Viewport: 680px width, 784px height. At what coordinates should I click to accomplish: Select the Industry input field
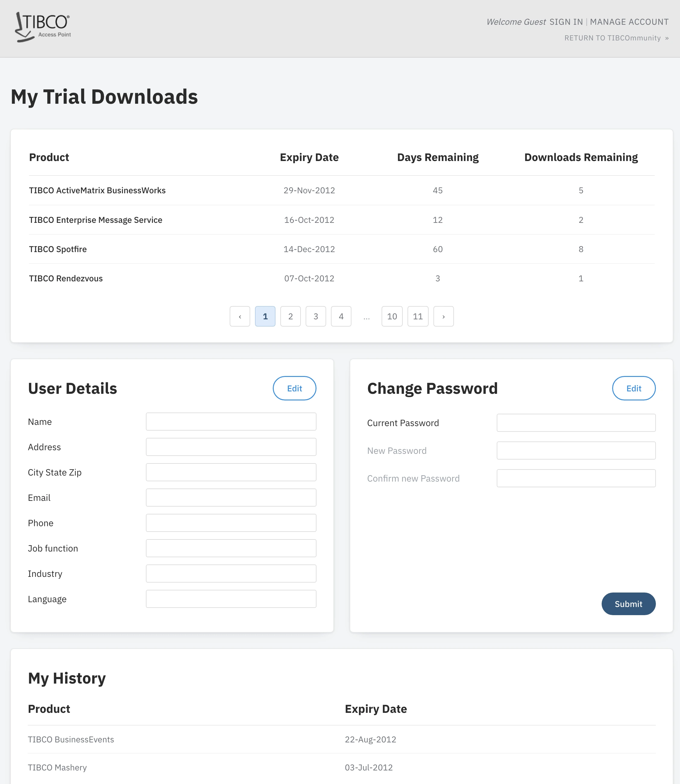coord(231,574)
